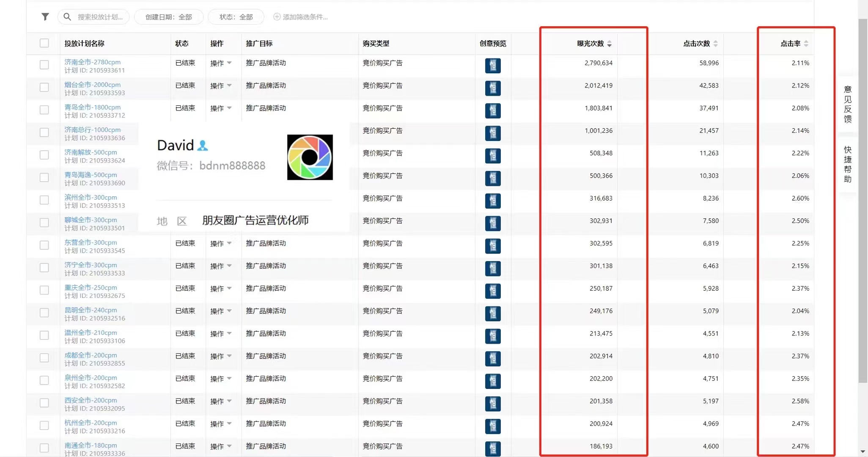Sort by 点击次数 column arrows
This screenshot has height=457, width=868.
coord(715,44)
